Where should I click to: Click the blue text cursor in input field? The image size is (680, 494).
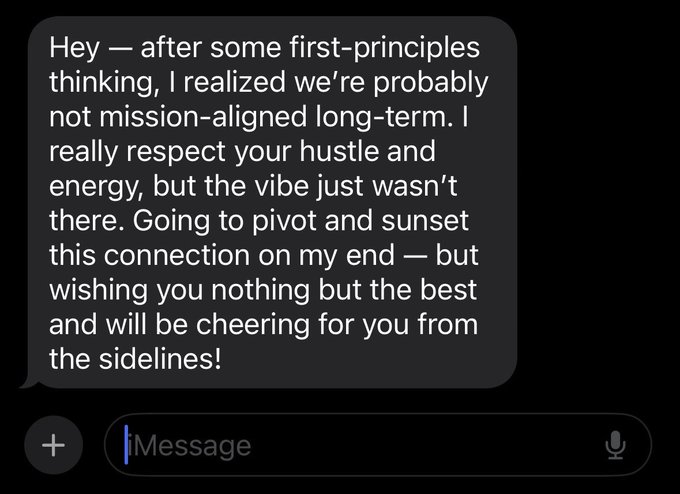click(x=127, y=444)
